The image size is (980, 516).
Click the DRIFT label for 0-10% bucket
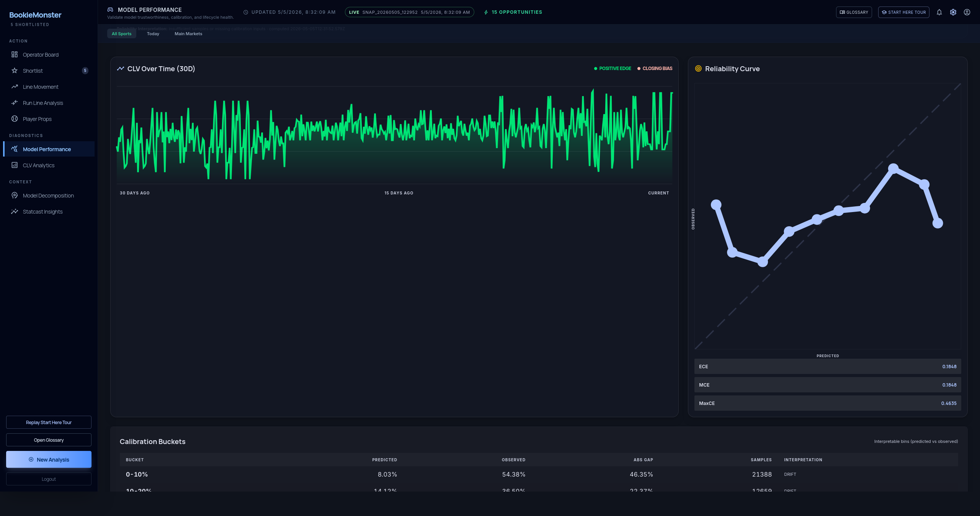point(790,474)
